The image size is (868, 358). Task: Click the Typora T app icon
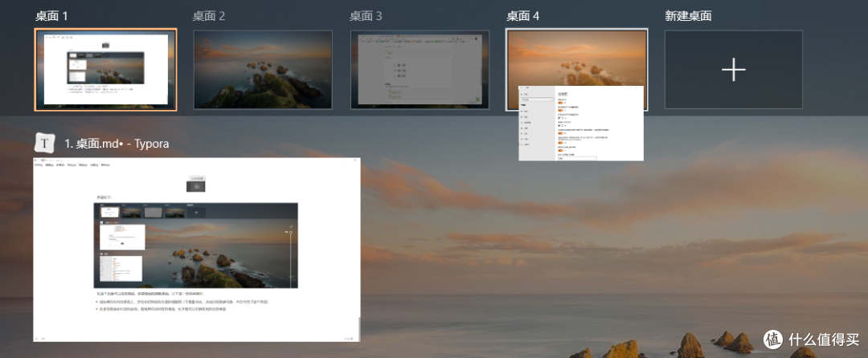point(44,143)
